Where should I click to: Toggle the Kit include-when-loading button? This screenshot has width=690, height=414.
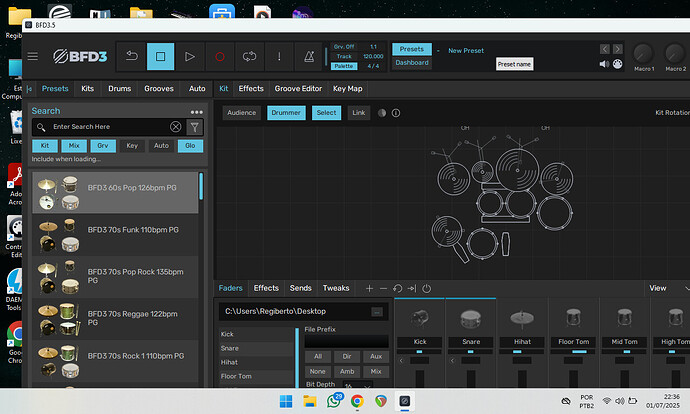[45, 146]
